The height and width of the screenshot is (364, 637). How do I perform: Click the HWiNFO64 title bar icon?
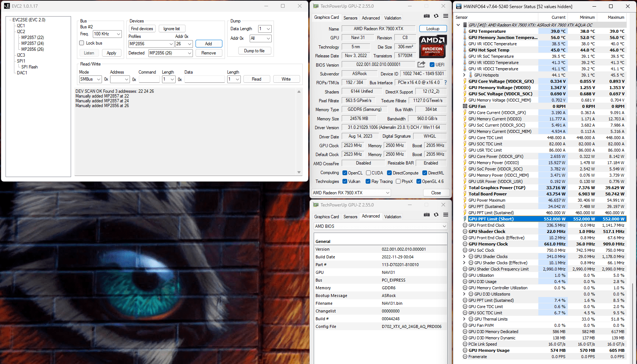click(459, 6)
